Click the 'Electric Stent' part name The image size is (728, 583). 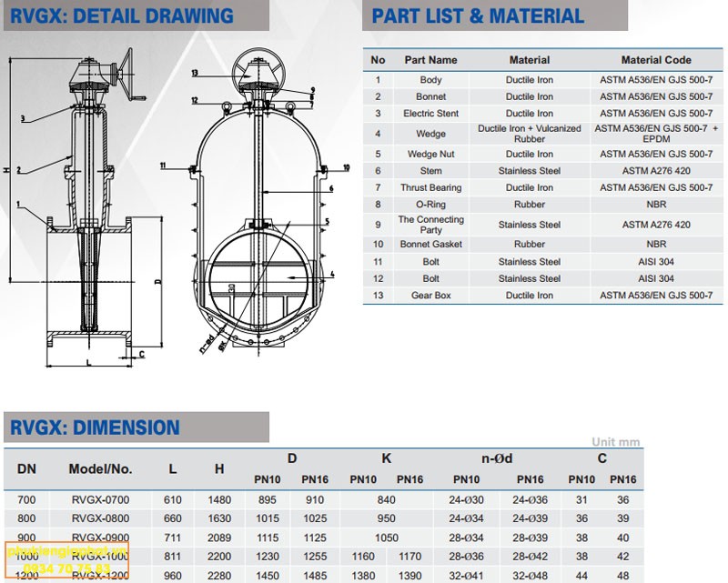tap(430, 114)
